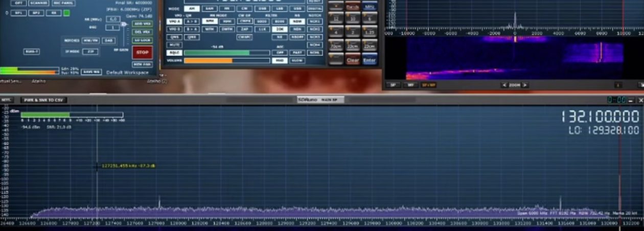The height and width of the screenshot is (231, 644).
Task: Click zoom left arrow in spectrum panel
Action: 504,85
